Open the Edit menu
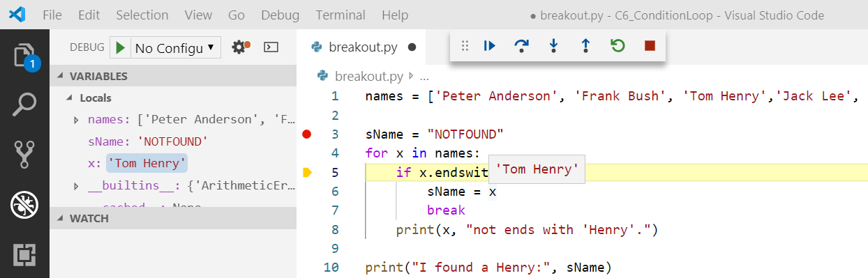Image resolution: width=868 pixels, height=278 pixels. (x=89, y=15)
